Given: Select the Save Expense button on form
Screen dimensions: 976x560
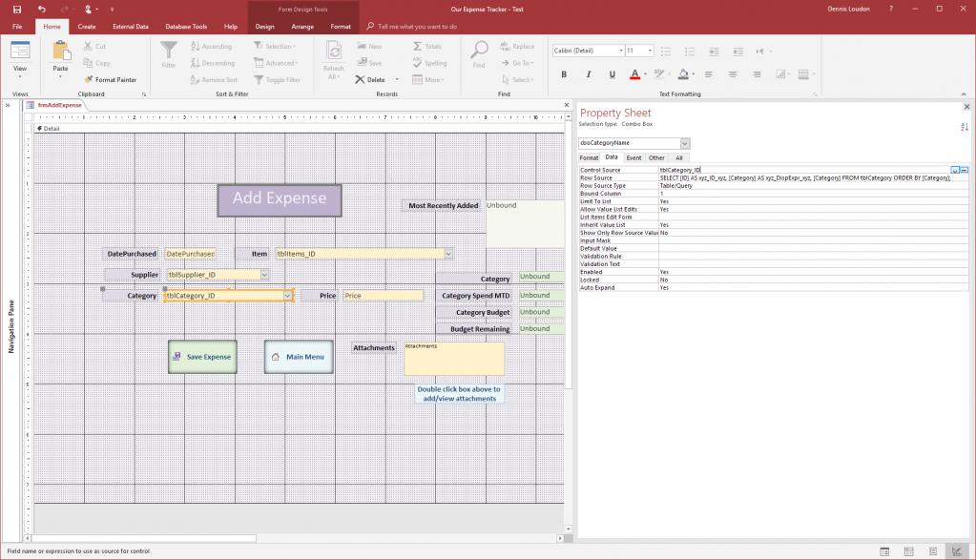Looking at the screenshot, I should [201, 357].
